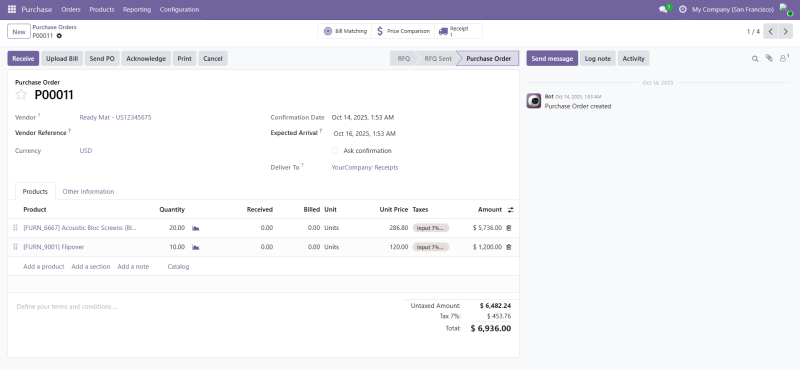Screen dimensions: 800x370
Task: Click the Purchase app name
Action: (x=37, y=9)
